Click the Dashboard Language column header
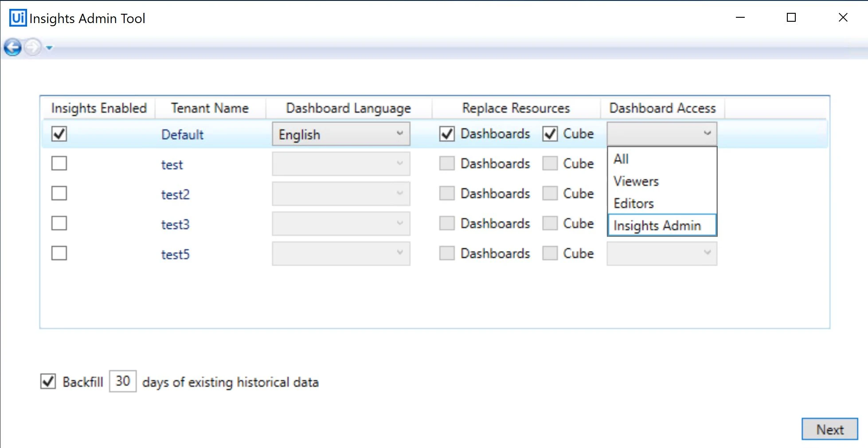The image size is (868, 448). point(348,108)
